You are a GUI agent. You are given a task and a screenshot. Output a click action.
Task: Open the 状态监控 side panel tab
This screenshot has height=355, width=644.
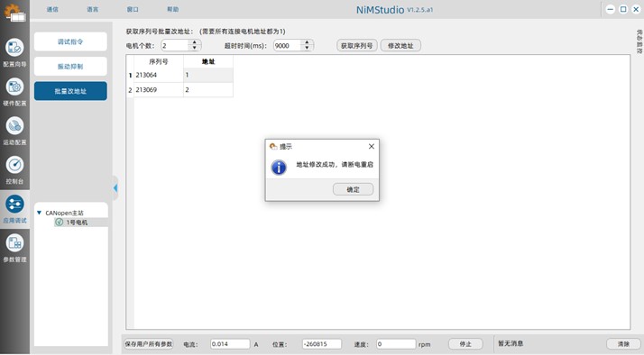(639, 41)
